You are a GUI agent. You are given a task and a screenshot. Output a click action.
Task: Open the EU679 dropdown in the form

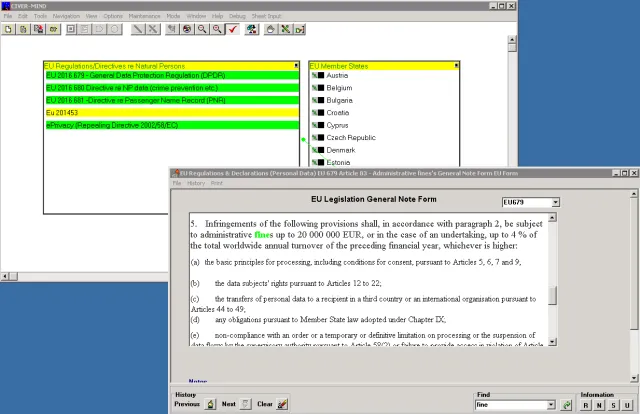tap(555, 202)
